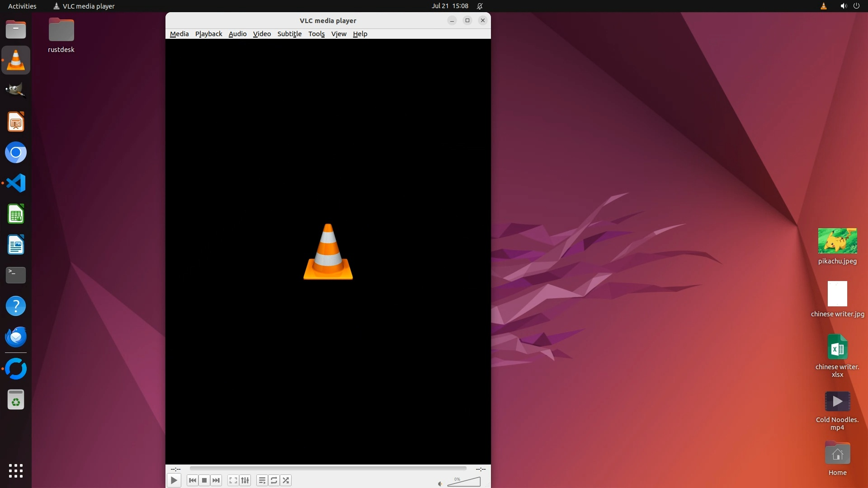Image resolution: width=868 pixels, height=488 pixels.
Task: Set volume using the volume slider
Action: [x=464, y=482]
